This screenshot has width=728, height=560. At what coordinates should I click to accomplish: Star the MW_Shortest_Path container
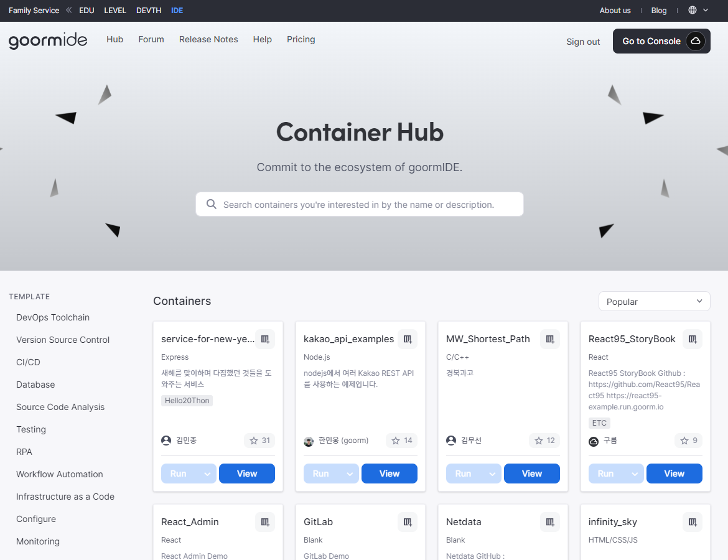[544, 440]
